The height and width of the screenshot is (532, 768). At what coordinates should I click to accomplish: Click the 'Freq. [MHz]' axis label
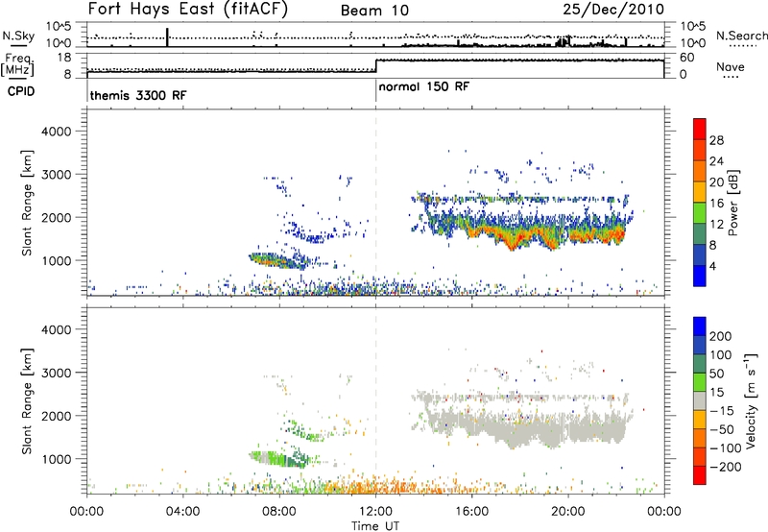17,65
